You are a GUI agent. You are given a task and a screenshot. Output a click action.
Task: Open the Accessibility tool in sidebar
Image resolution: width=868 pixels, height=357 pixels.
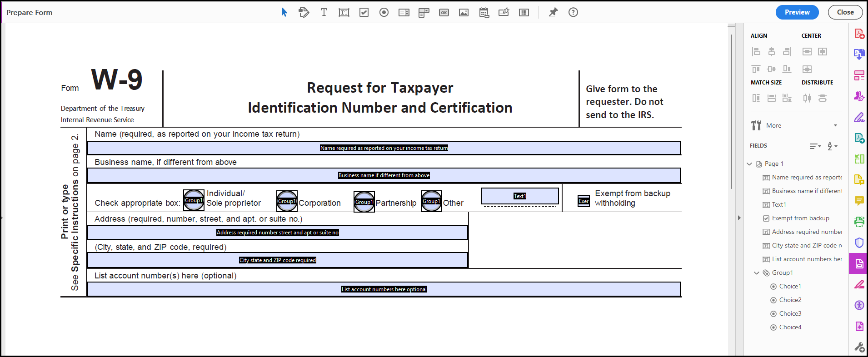click(859, 305)
